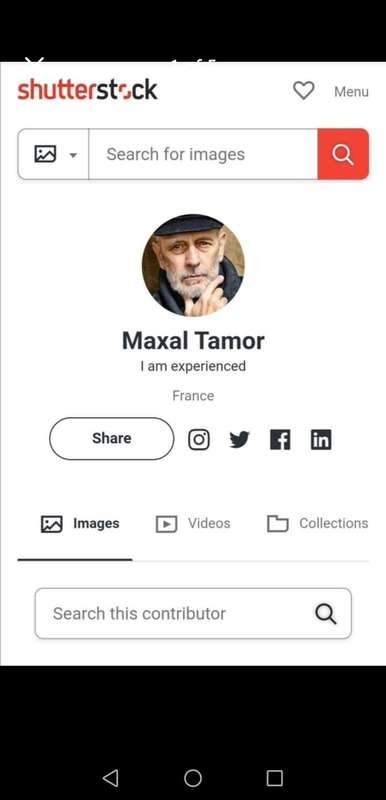This screenshot has width=386, height=800.
Task: Click the Maxal Tamor name heading
Action: pos(193,340)
